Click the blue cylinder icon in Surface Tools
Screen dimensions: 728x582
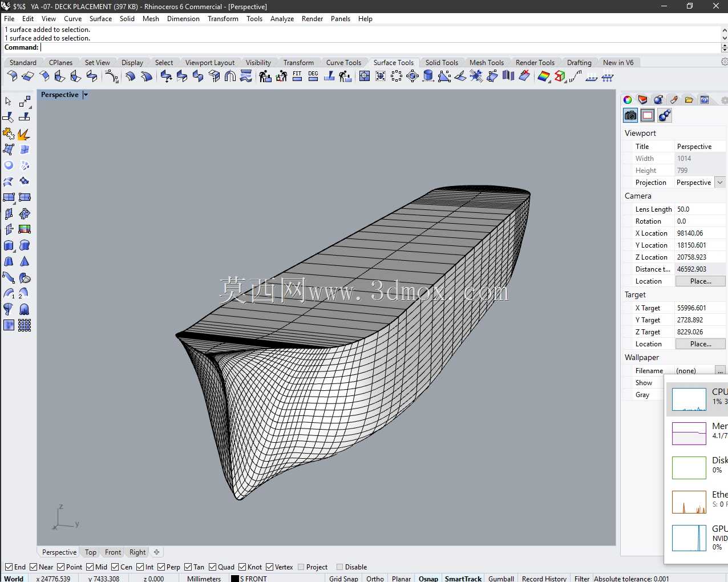[x=428, y=76]
